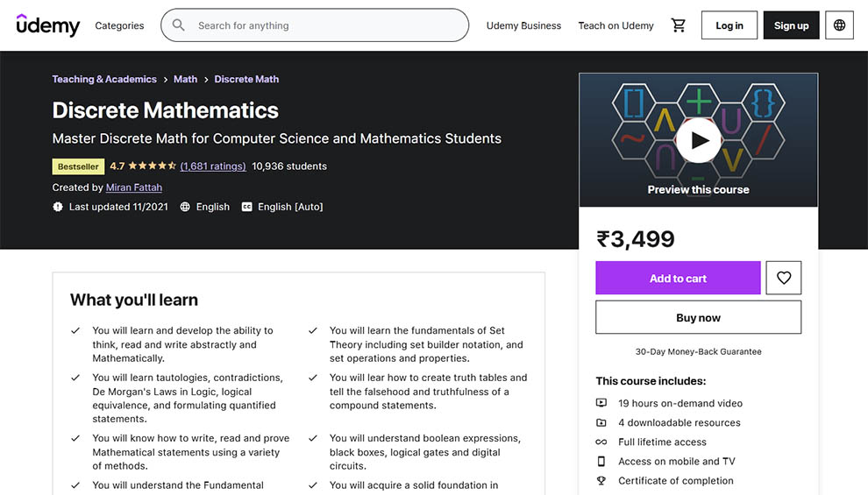The image size is (868, 495).
Task: Click the truth tables learning point text
Action: pyautogui.click(x=429, y=392)
